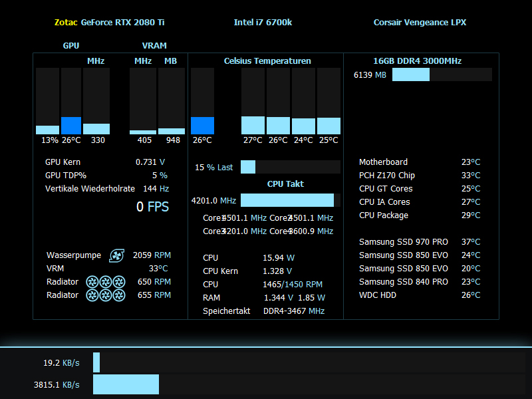
Task: Click the Corsair Vengeance LPX heading
Action: [x=420, y=23]
